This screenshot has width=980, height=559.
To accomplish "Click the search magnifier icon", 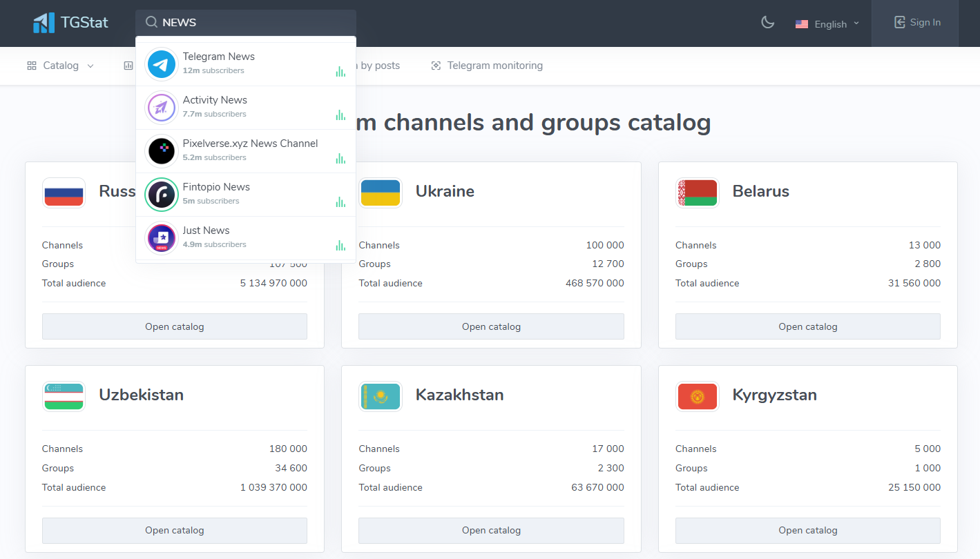I will [151, 22].
